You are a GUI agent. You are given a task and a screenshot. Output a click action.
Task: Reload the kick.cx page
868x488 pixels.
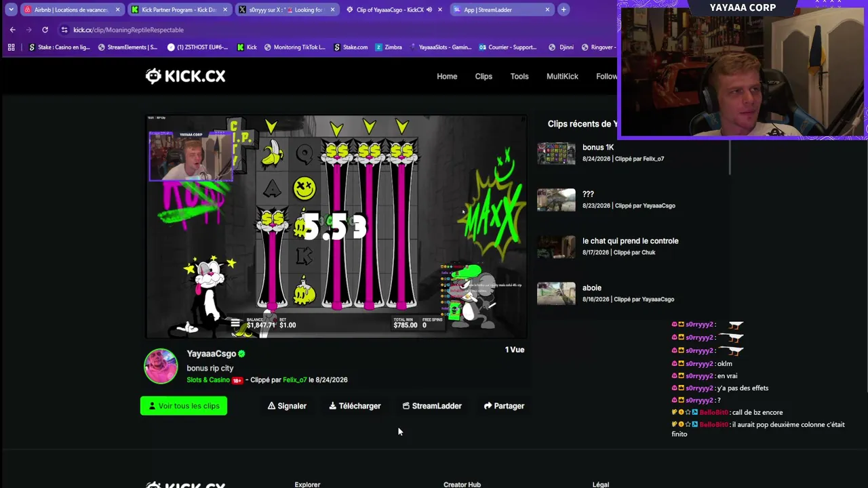45,30
